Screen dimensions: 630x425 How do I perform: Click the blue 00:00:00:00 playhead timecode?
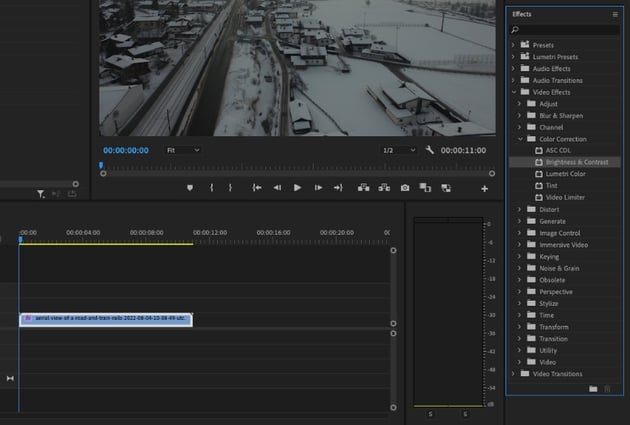pyautogui.click(x=126, y=150)
